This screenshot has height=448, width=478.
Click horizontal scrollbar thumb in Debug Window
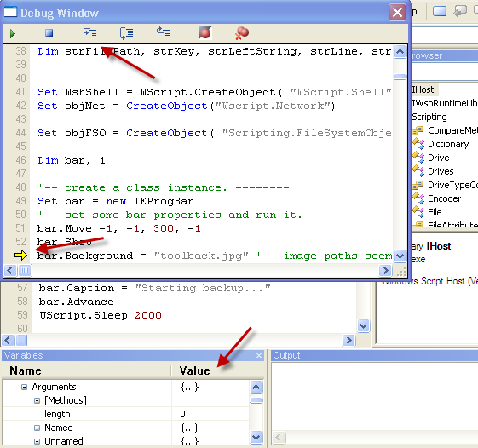tap(25, 270)
